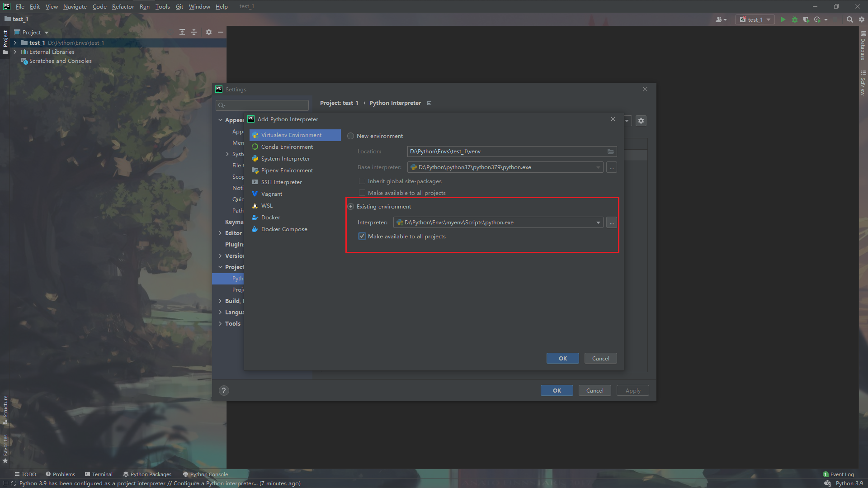This screenshot has height=488, width=868.
Task: Open the Git menu
Action: point(179,6)
